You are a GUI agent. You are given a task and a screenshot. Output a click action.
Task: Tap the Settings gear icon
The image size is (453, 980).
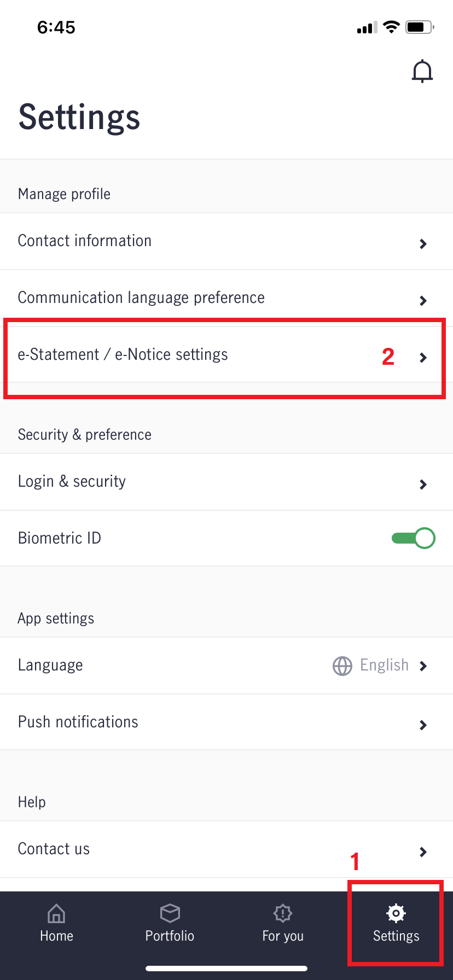tap(396, 913)
